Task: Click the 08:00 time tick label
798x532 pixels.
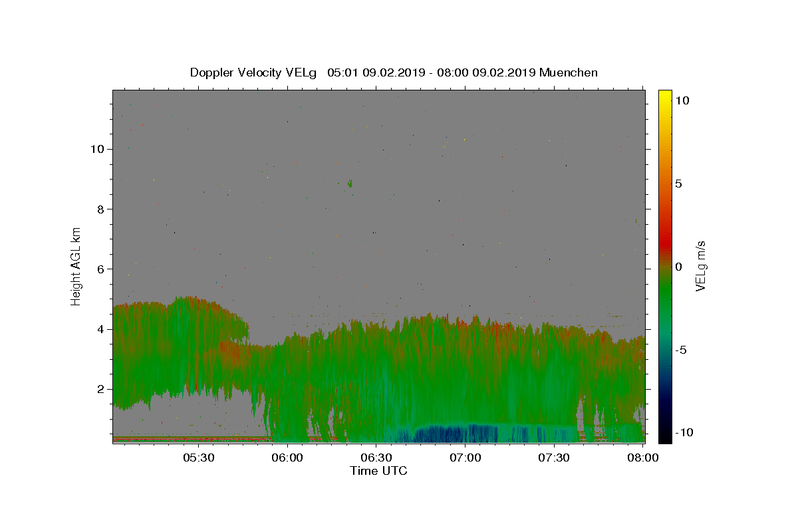Action: [x=644, y=458]
